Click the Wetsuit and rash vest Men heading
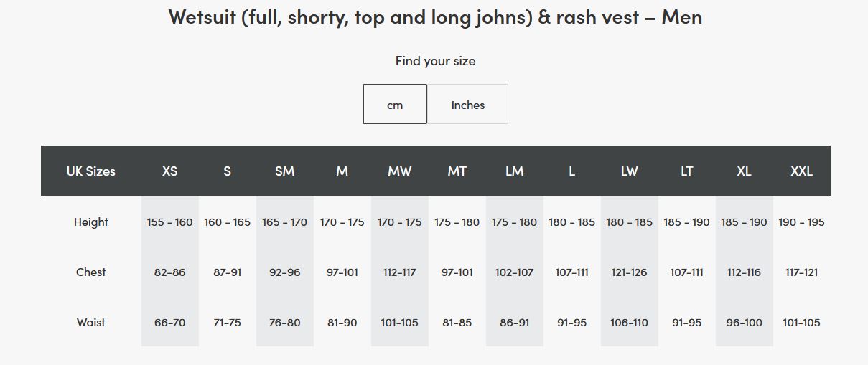The height and width of the screenshot is (365, 868). [435, 16]
